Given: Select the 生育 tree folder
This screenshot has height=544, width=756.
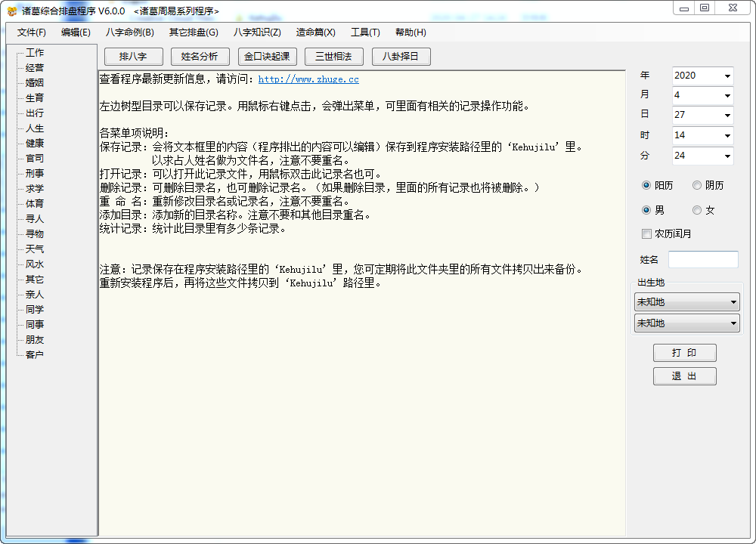Looking at the screenshot, I should (35, 97).
